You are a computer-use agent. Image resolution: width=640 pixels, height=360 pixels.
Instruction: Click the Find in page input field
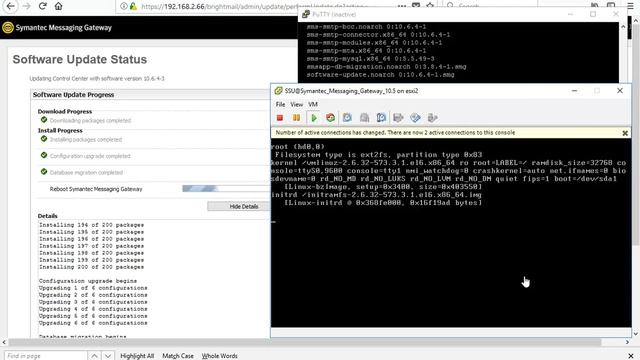(45, 356)
